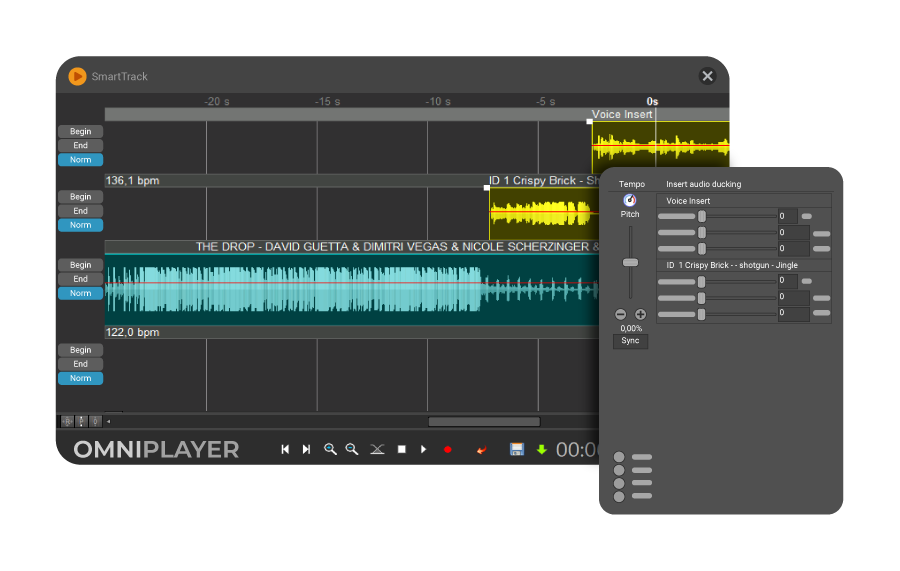This screenshot has height=571, width=900.
Task: Click the orange SmartTrack play logo
Action: click(77, 76)
